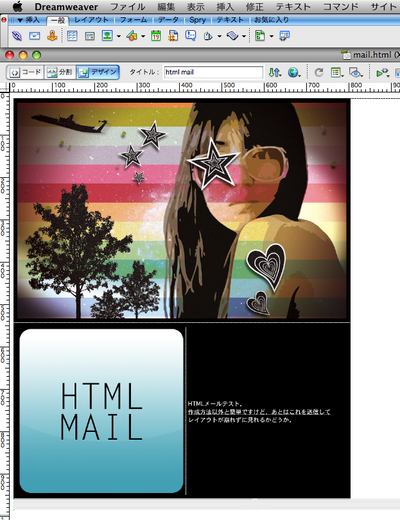This screenshot has width=400, height=520.
Task: Insert an Email Link icon
Action: (34, 36)
